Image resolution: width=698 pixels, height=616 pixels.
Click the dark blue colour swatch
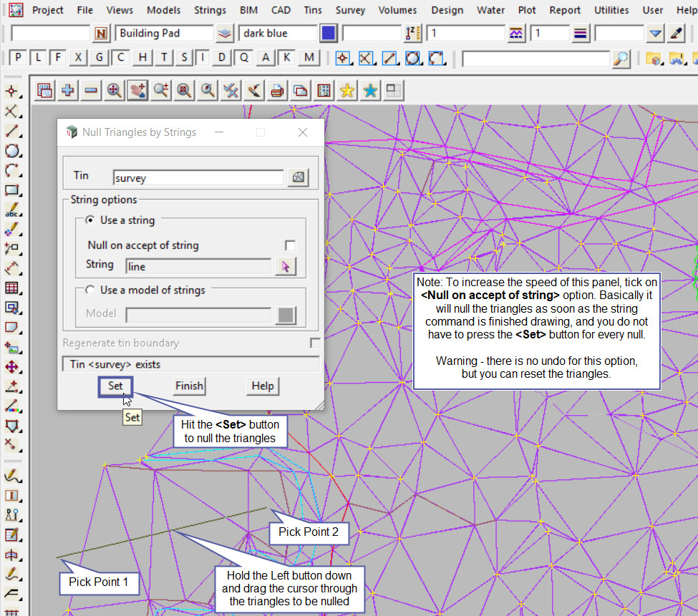(x=329, y=34)
